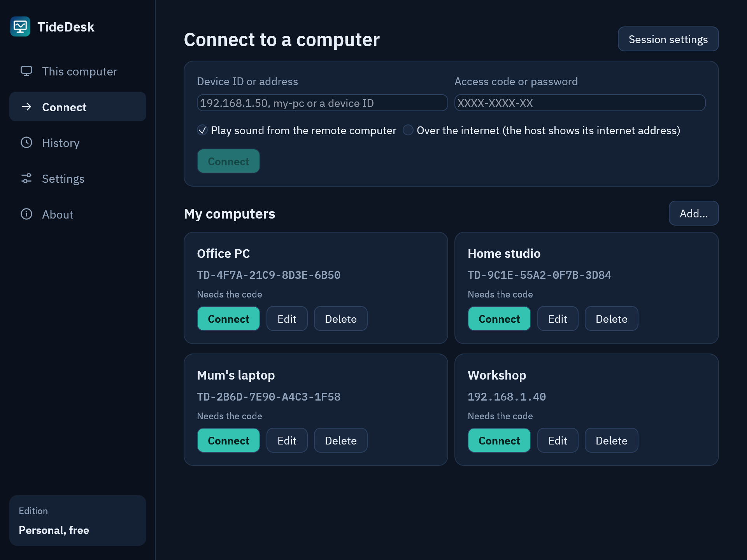Edit the Office PC entry
Viewport: 747px width, 560px height.
click(x=287, y=319)
